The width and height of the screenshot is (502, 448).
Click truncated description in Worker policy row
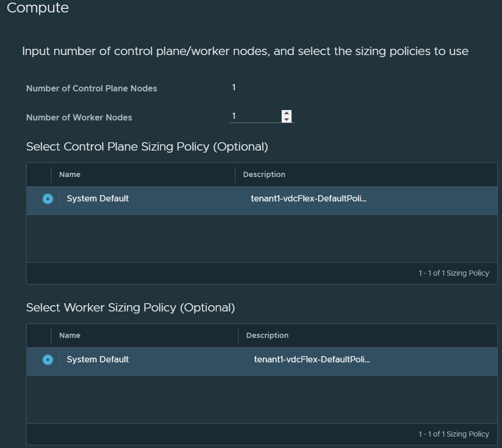[x=312, y=360]
